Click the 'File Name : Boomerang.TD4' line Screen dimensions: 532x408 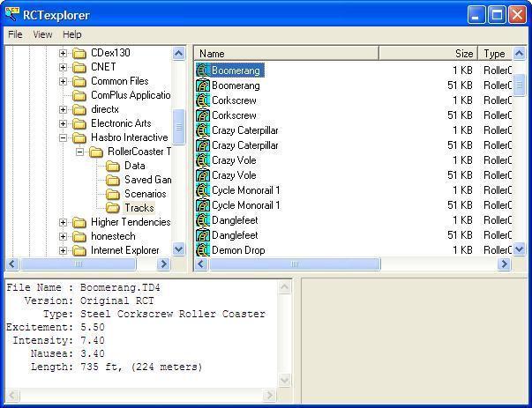point(83,287)
